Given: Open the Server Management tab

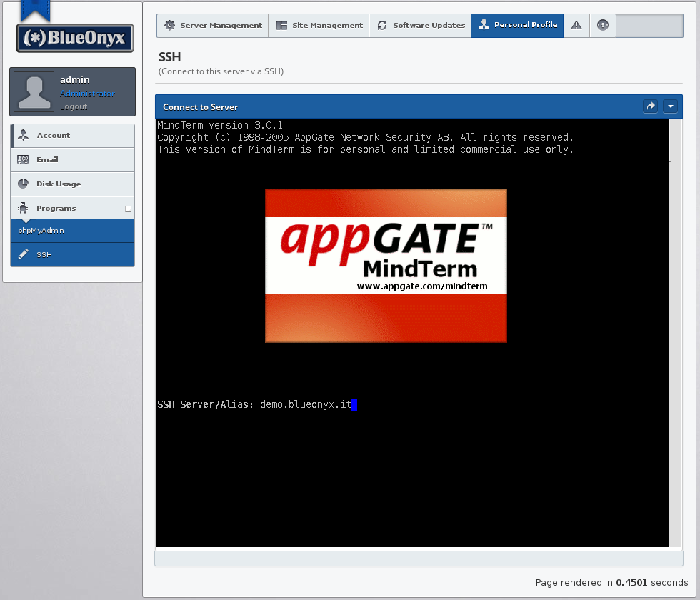Looking at the screenshot, I should 213,26.
